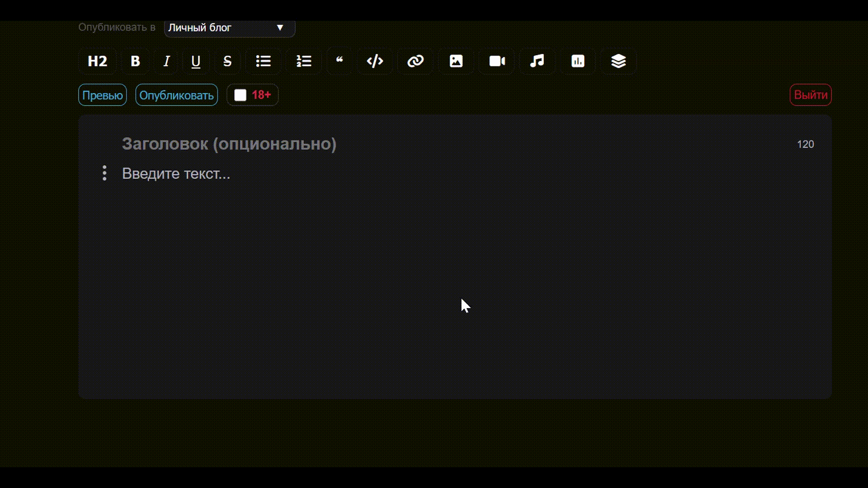This screenshot has width=868, height=488.
Task: Insert a video into the post
Action: (497, 61)
